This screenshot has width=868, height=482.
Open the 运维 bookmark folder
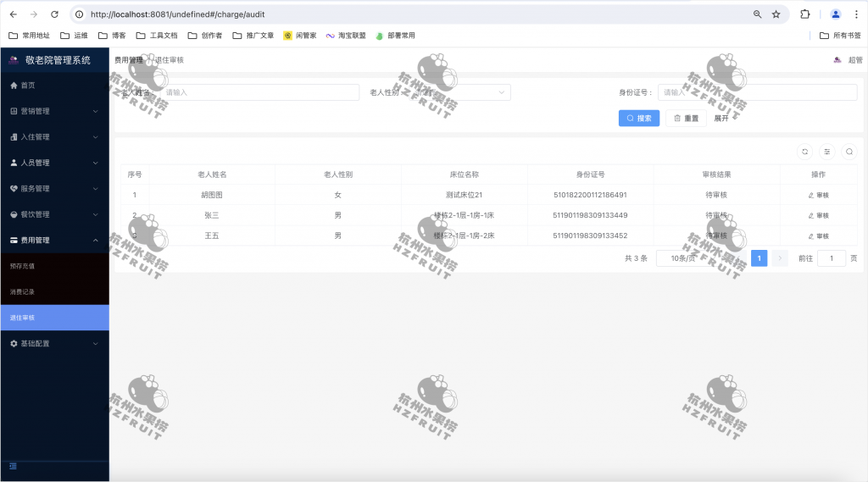pos(75,36)
